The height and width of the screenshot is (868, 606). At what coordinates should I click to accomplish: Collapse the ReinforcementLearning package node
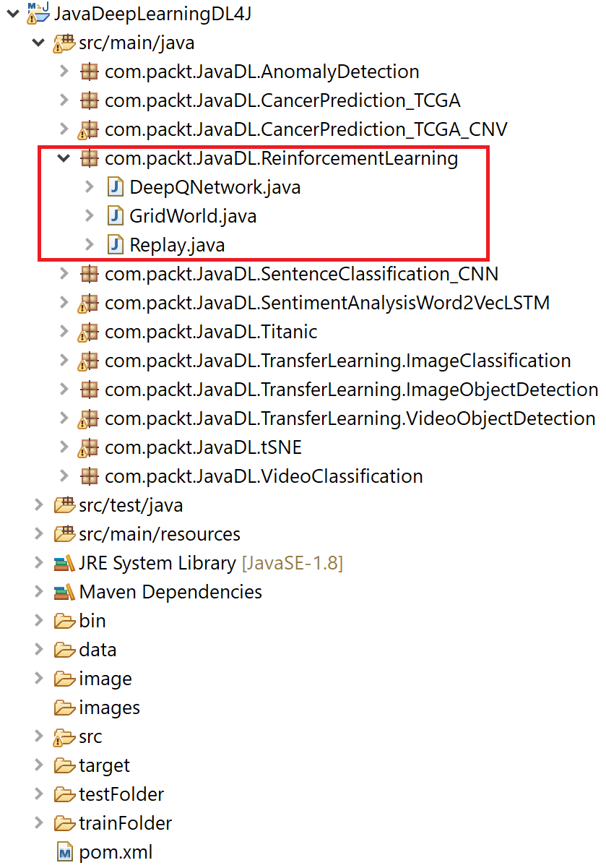coord(64,158)
